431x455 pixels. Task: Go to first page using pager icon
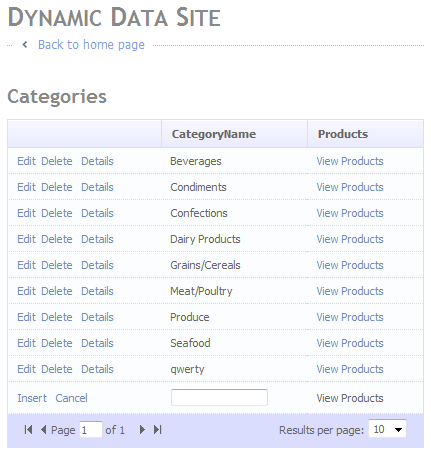[x=28, y=430]
